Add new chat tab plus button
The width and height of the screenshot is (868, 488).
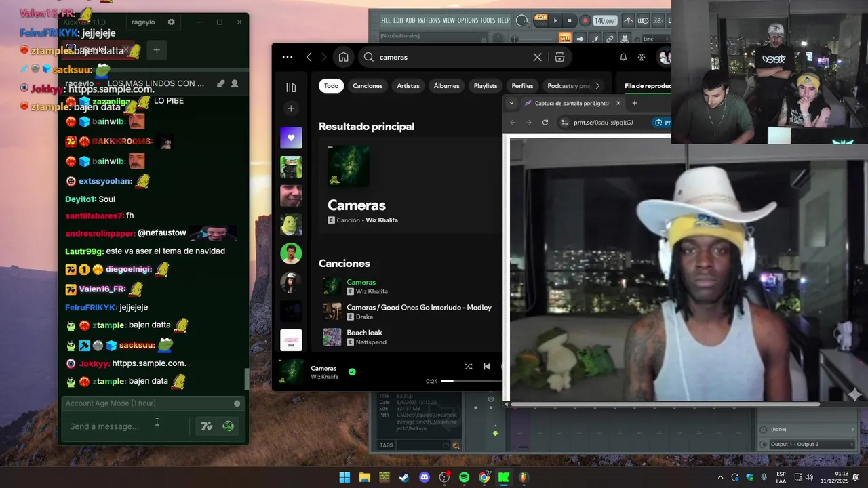pyautogui.click(x=157, y=50)
